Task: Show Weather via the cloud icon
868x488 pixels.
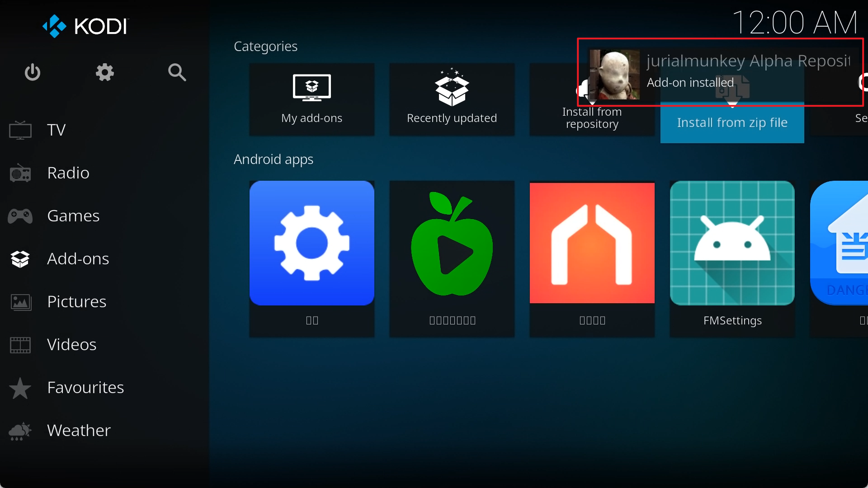Action: (20, 431)
